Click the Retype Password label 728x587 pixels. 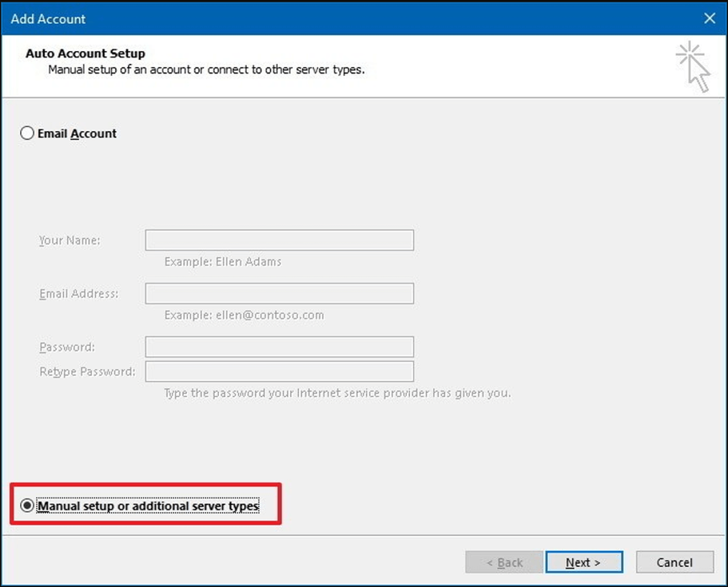[x=87, y=371]
